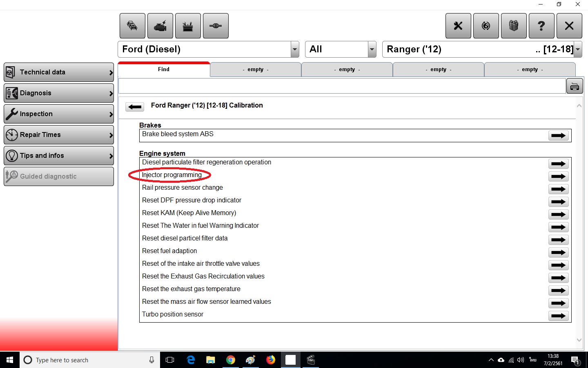Click the scroll up arrow of the list

[579, 106]
